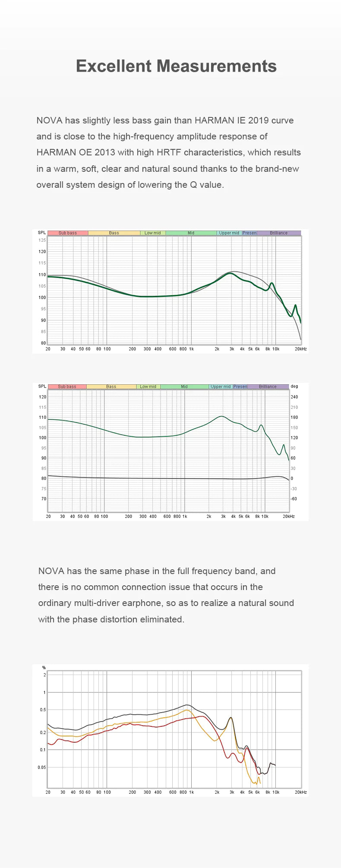
Task: Click the "240" degree label on the phase chart
Action: tap(294, 397)
